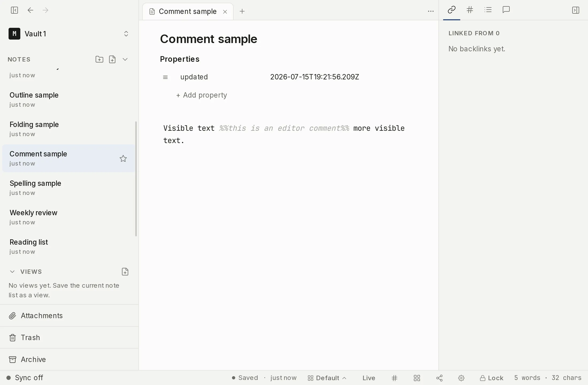Click the hash icon in status bar
Screen dimensions: 588x385
(x=394, y=378)
